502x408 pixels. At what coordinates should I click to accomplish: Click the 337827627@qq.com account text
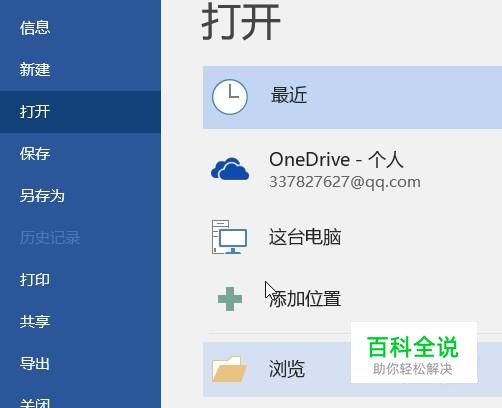tap(345, 182)
